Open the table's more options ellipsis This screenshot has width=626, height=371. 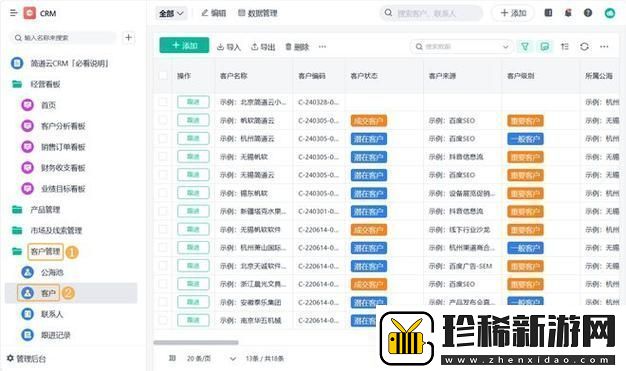tap(604, 47)
